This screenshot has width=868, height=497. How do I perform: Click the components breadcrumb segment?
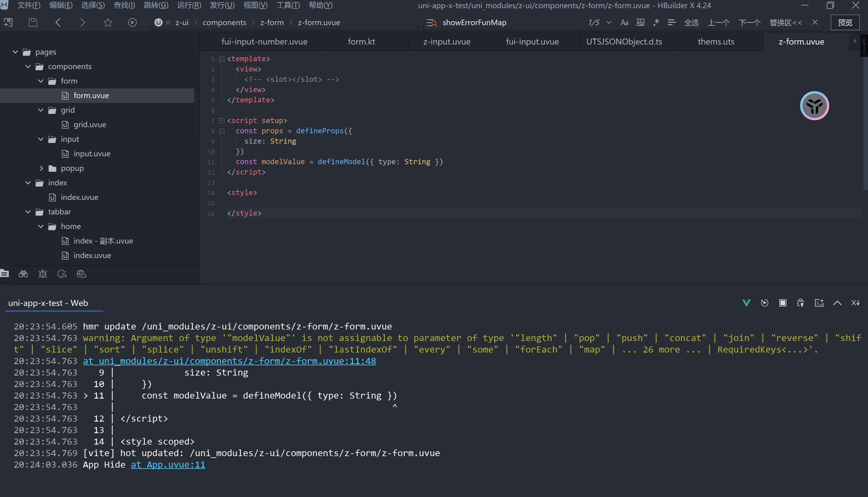pos(225,22)
